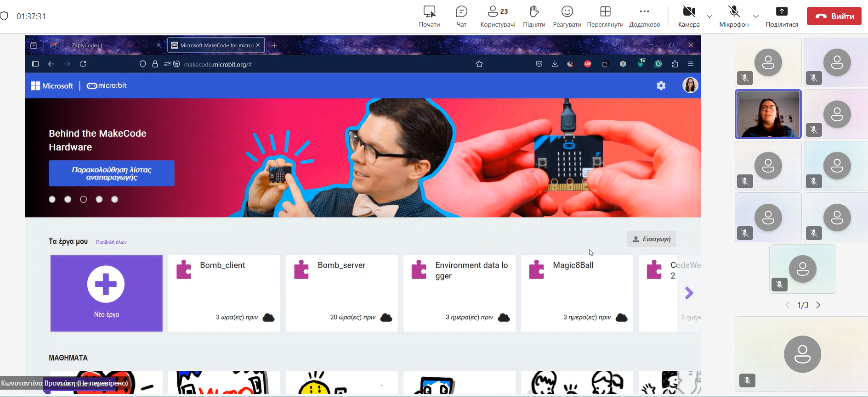Leave the meeting with the Вийти button
The width and height of the screenshot is (868, 397).
(834, 16)
